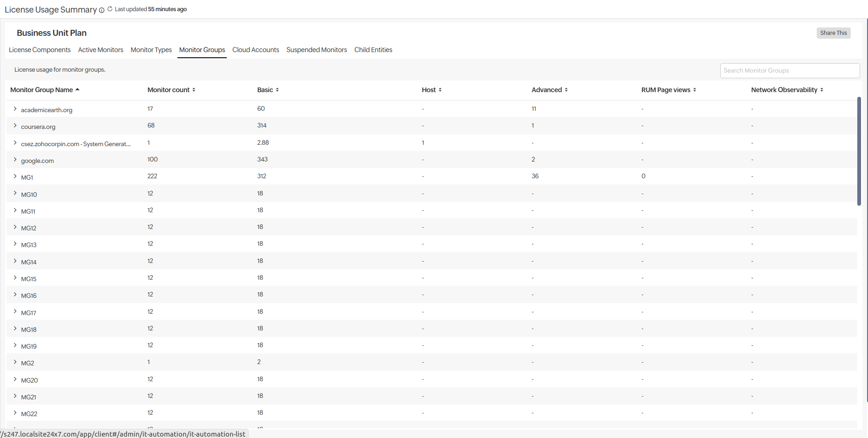
Task: Expand the coursera.org monitor group
Action: 15,126
